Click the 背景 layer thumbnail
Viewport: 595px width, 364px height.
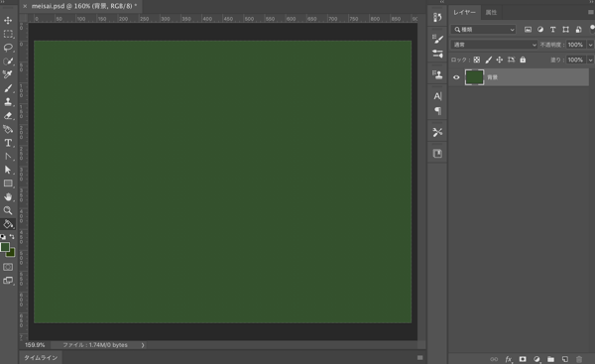click(x=474, y=77)
